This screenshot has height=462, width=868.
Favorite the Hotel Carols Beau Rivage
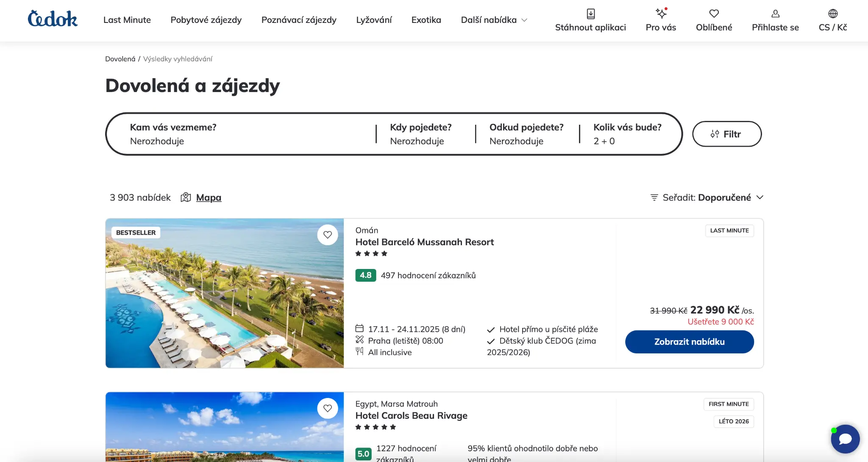(328, 408)
